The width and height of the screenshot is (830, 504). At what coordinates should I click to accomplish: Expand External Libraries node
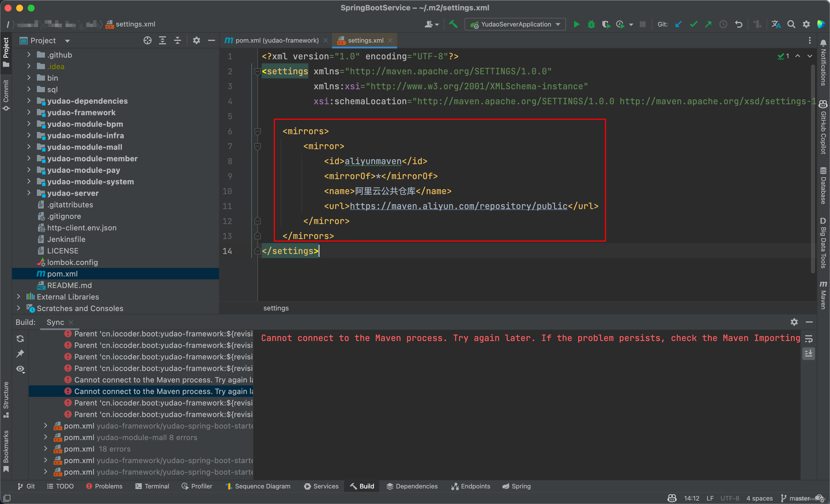tap(18, 297)
